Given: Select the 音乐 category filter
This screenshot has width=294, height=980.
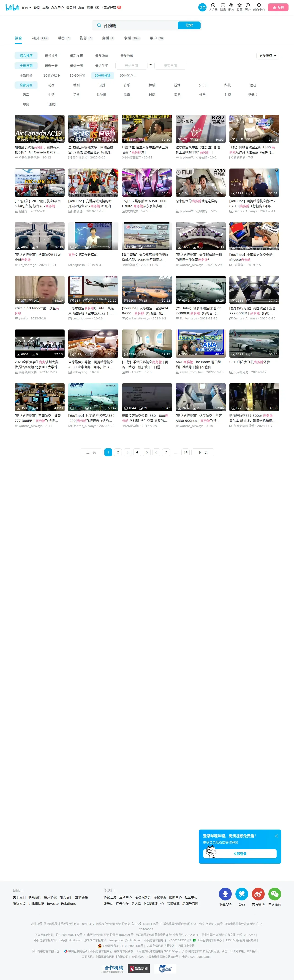Looking at the screenshot, I should click(127, 85).
